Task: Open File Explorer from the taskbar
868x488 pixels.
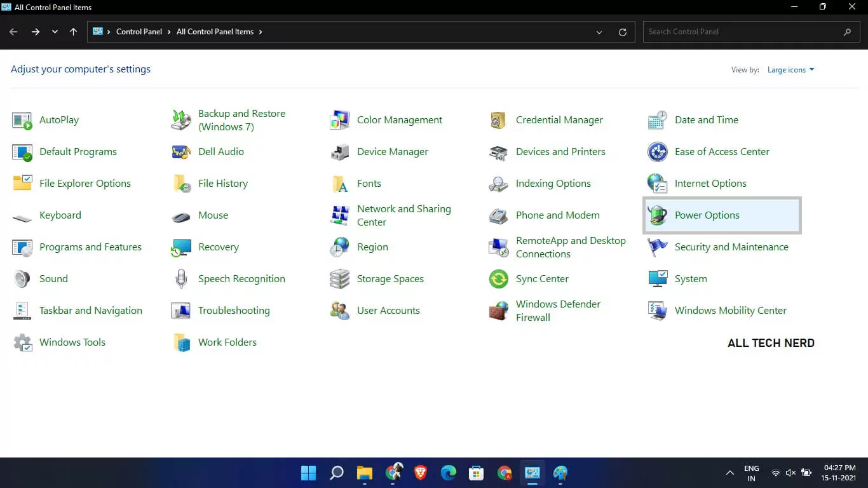Action: click(x=364, y=473)
